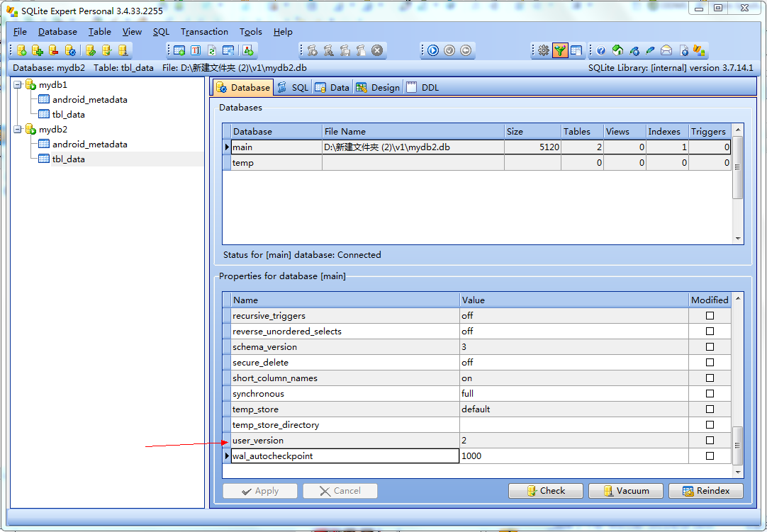Click the home page house icon
This screenshot has height=532, width=767.
(x=618, y=50)
